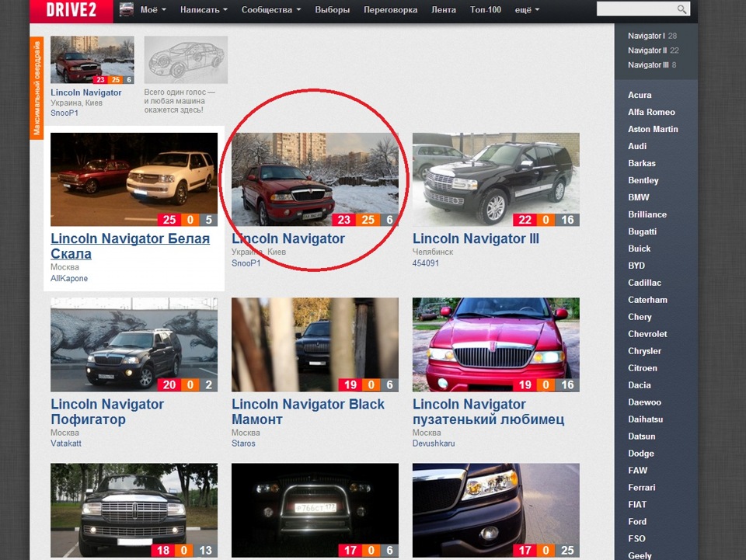Open the Audi brand link
Screen dimensions: 746x560
[637, 147]
